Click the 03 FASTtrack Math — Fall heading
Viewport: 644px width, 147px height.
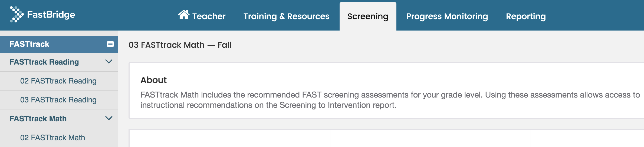[x=180, y=45]
